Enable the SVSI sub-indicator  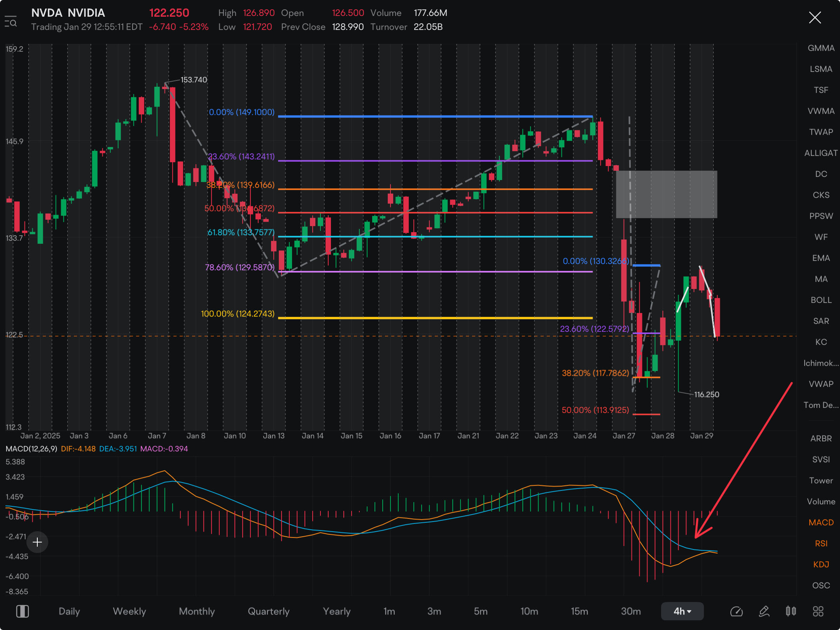pyautogui.click(x=821, y=460)
